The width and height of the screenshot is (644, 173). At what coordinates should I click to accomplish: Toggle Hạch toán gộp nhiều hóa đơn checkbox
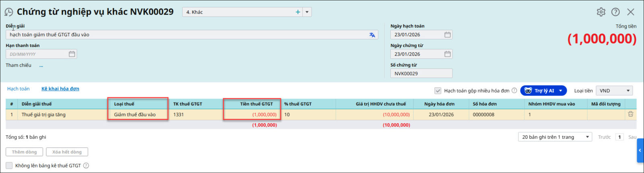pos(438,91)
